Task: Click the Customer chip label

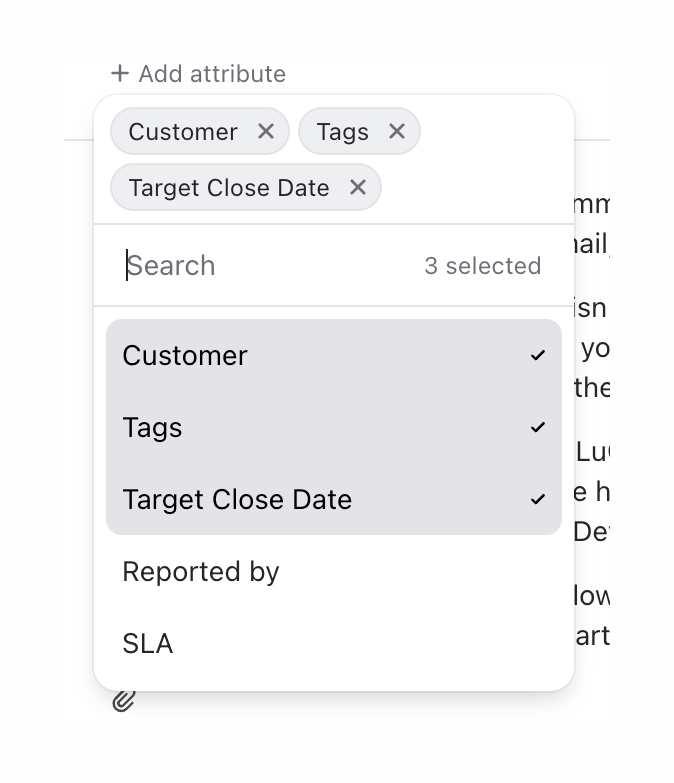Action: click(x=183, y=131)
